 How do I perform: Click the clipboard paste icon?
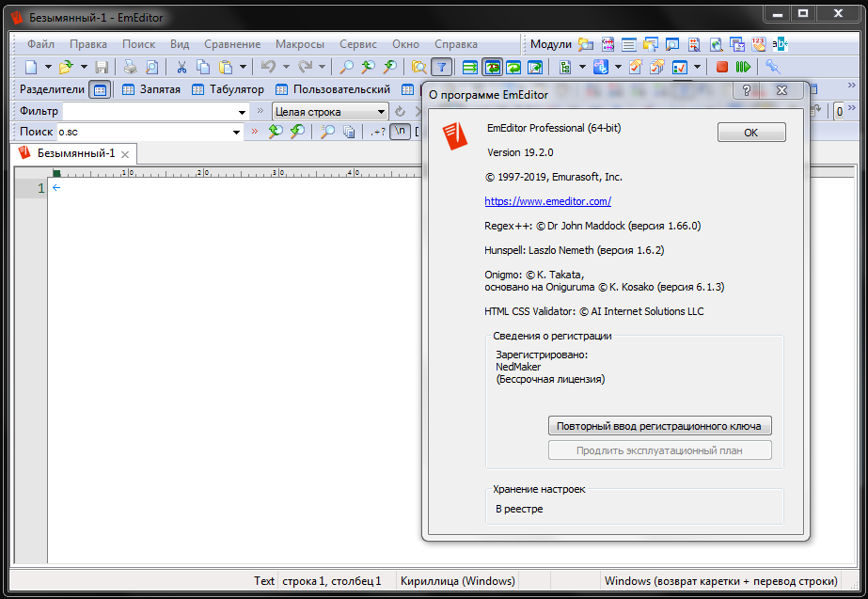click(x=226, y=68)
